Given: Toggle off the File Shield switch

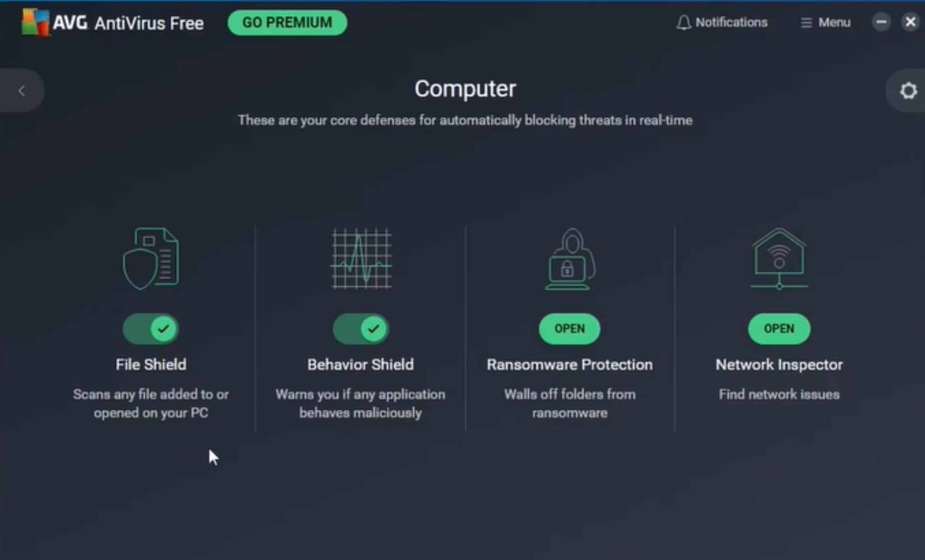Looking at the screenshot, I should point(151,329).
